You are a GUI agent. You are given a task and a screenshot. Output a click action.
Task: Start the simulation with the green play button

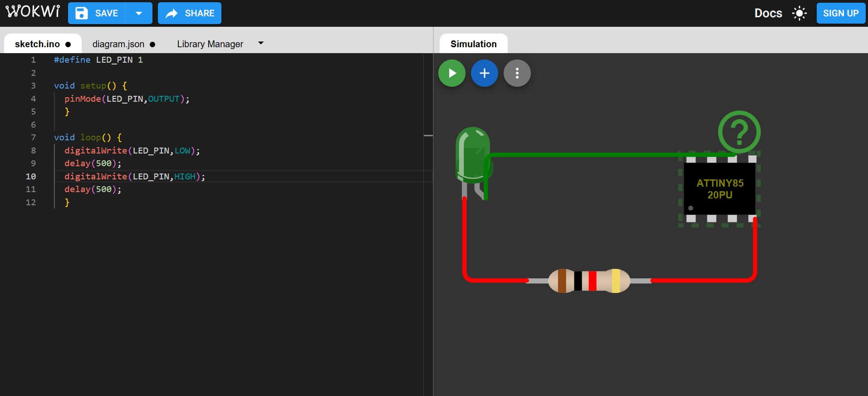click(x=451, y=73)
